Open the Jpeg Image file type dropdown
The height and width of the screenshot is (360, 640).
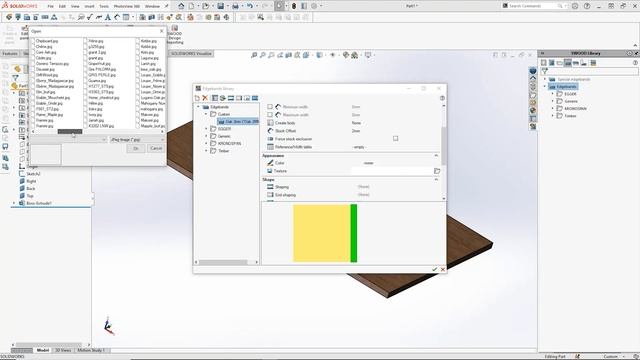pyautogui.click(x=137, y=140)
